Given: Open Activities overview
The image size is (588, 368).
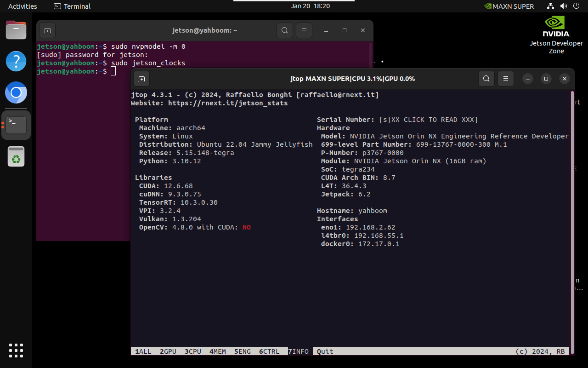Looking at the screenshot, I should tap(23, 6).
